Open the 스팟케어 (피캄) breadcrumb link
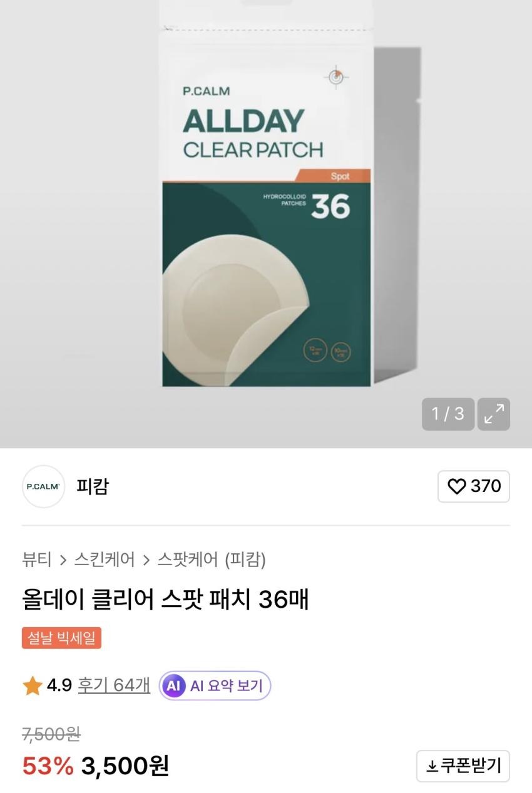Screen dimensions: 532x793 coord(212,559)
